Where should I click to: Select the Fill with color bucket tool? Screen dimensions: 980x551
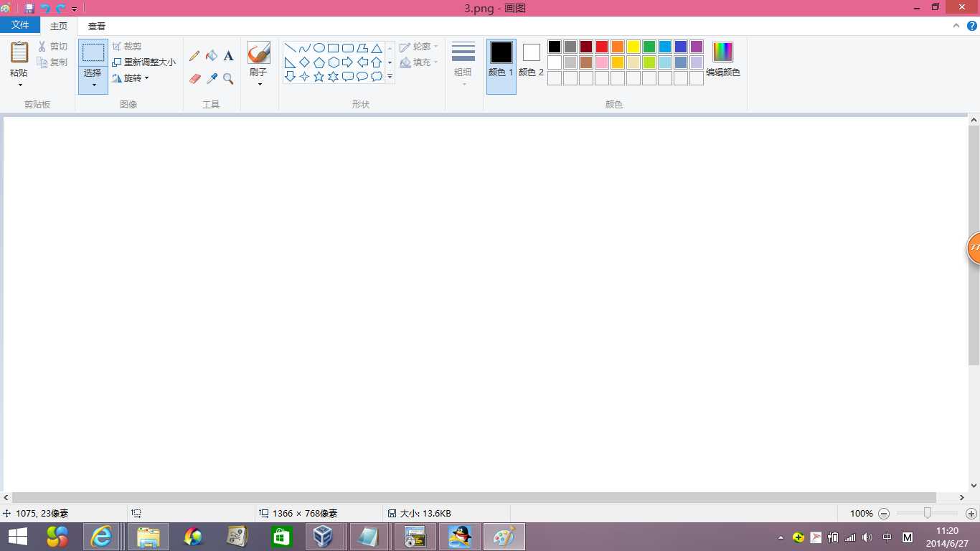pyautogui.click(x=212, y=56)
